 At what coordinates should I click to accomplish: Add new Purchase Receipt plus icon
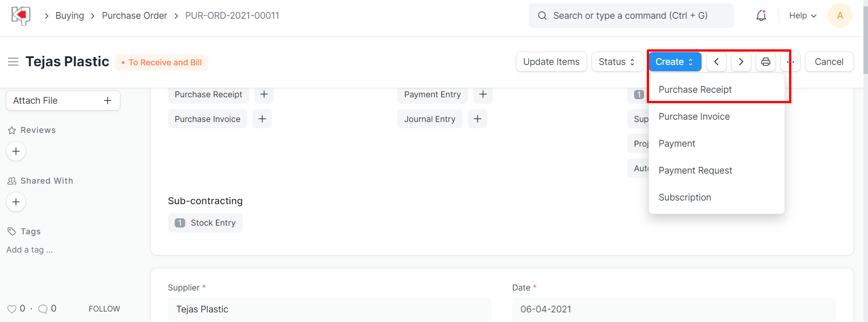[x=264, y=95]
